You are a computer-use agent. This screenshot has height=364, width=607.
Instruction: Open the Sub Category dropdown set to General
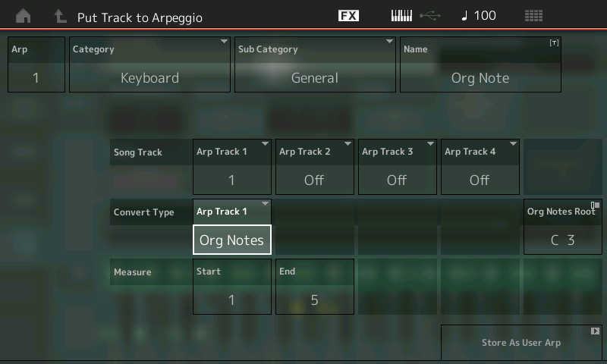point(315,64)
